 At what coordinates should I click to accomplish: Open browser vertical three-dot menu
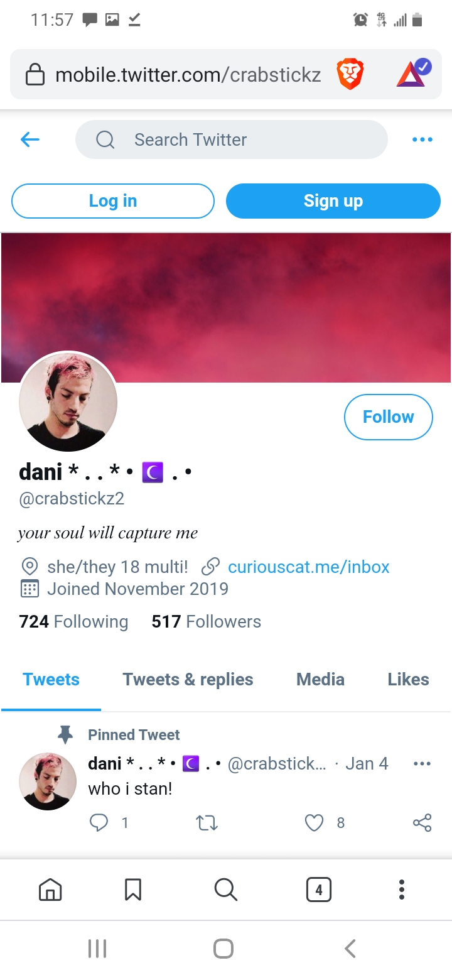click(x=402, y=889)
